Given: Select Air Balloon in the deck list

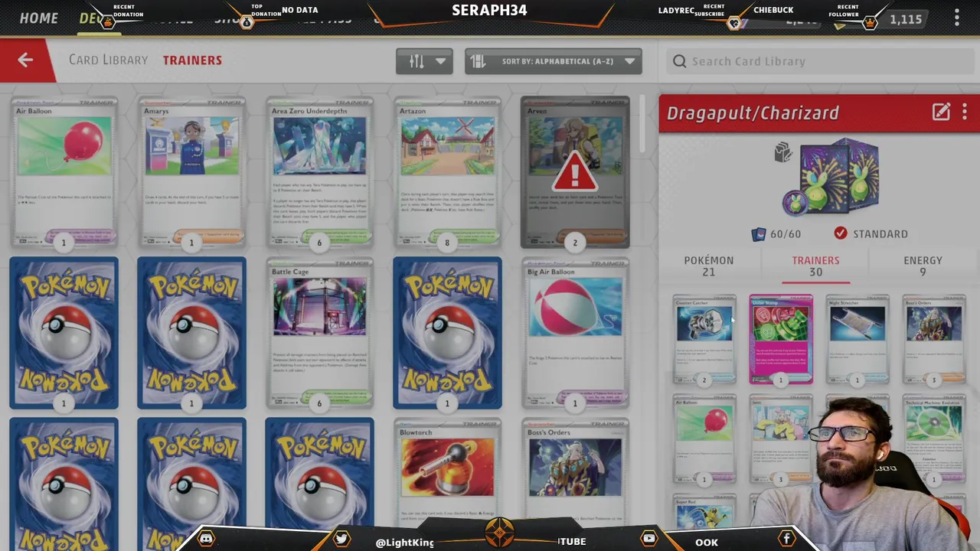Looking at the screenshot, I should (704, 438).
